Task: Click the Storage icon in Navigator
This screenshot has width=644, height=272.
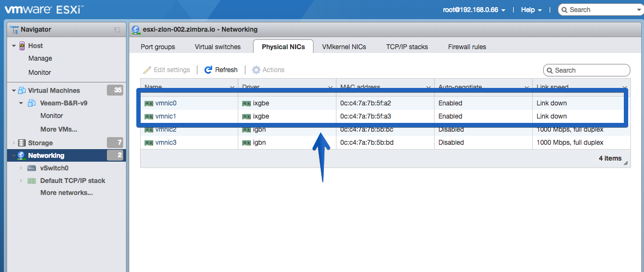Action: (22, 143)
